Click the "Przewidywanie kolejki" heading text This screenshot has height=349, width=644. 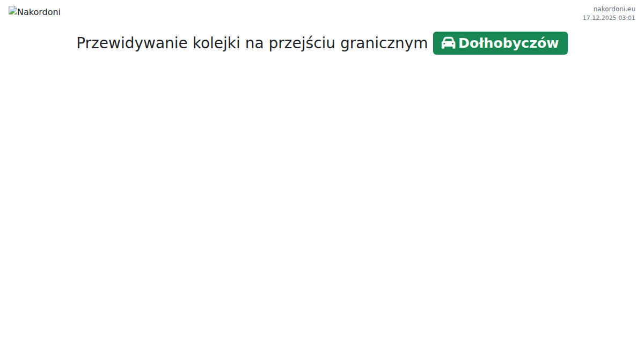click(252, 43)
